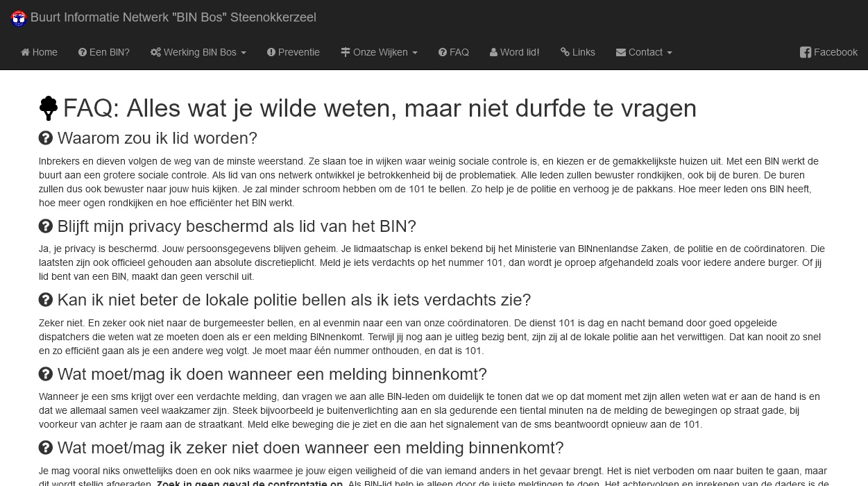Expand the Werking BIN Bos dropdown caret
Viewport: 868px width, 486px height.
(x=244, y=53)
